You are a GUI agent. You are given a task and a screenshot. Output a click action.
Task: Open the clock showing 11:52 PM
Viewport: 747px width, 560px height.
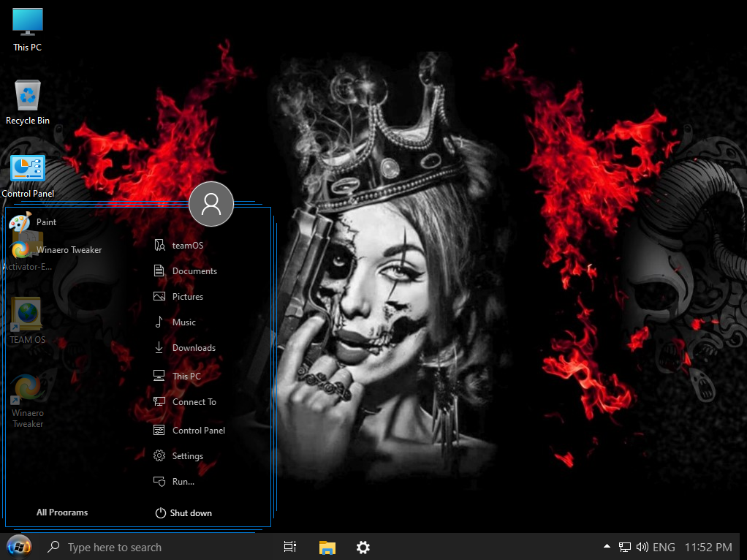[708, 547]
